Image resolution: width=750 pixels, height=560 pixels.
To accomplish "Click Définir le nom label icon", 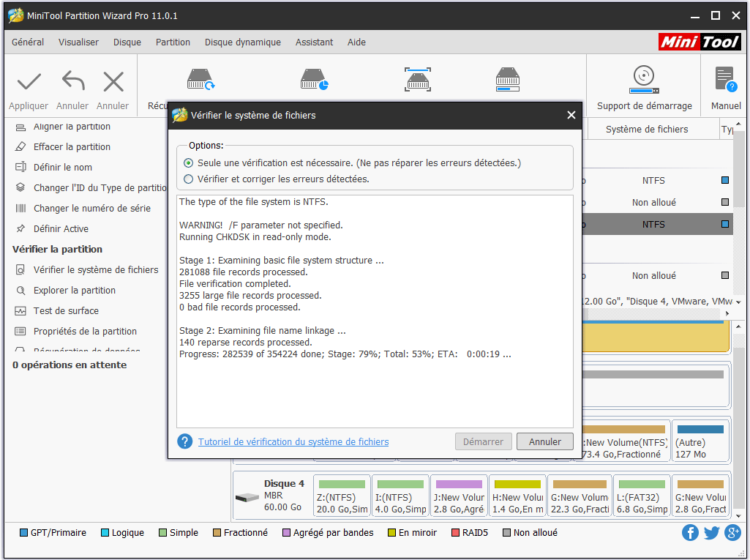I will tap(20, 167).
